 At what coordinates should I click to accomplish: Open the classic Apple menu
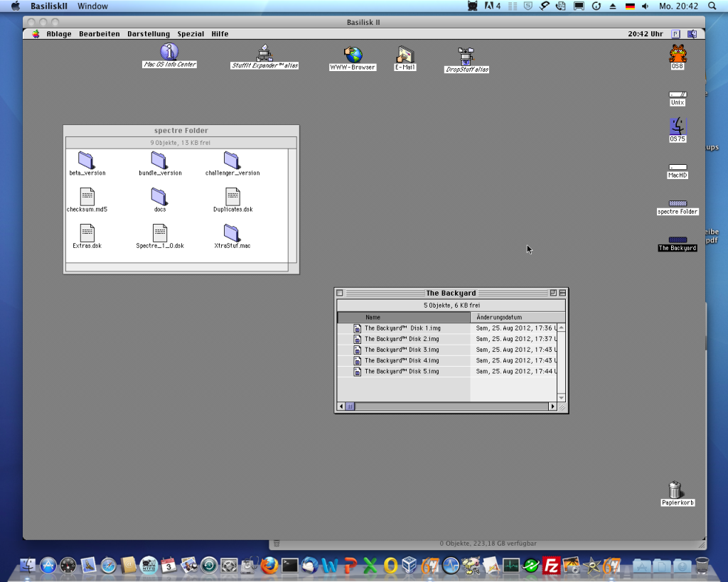[36, 34]
